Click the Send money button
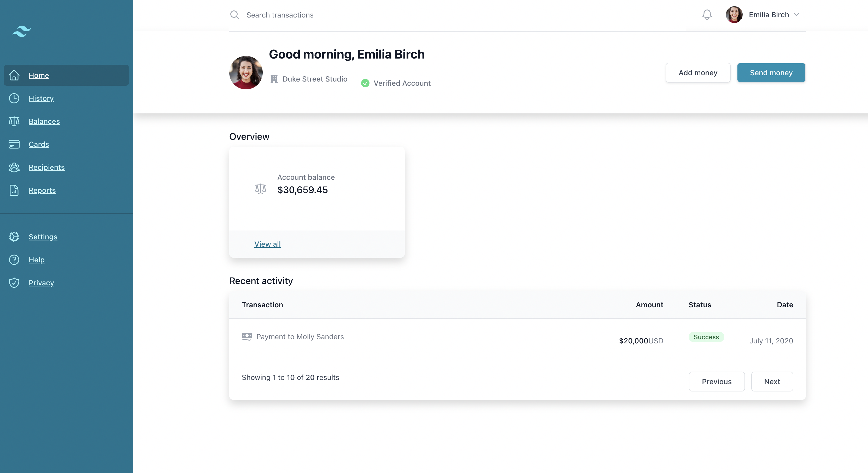This screenshot has height=473, width=868. 771,72
